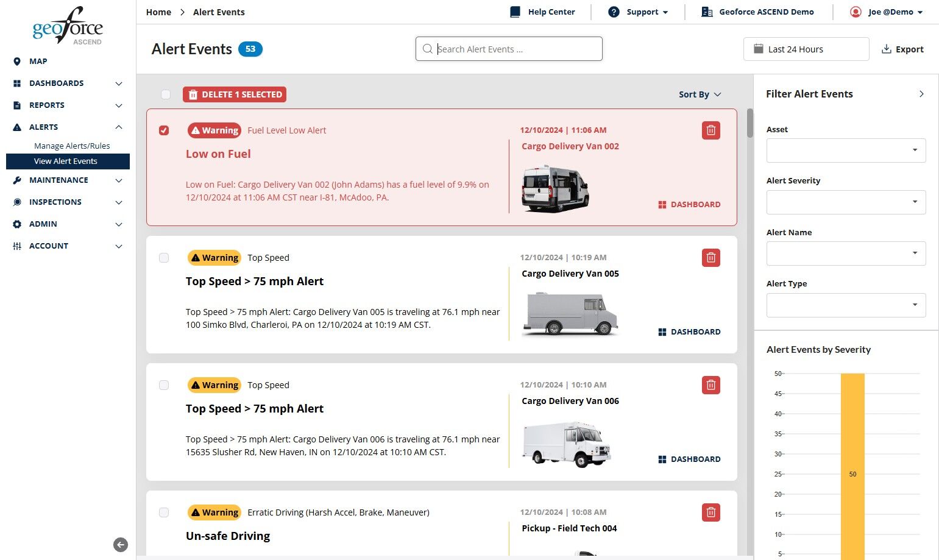Click the Admin gear icon in sidebar
939x560 pixels.
tap(17, 224)
